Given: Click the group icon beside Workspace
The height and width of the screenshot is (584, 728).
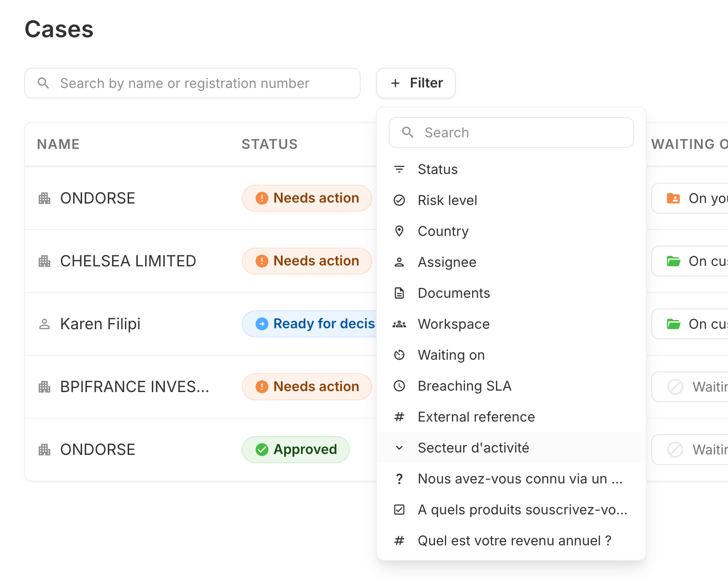Looking at the screenshot, I should 399,324.
